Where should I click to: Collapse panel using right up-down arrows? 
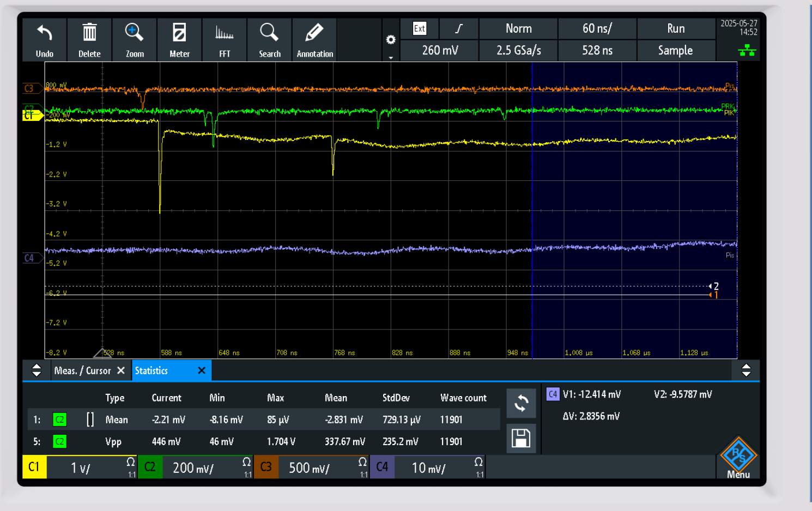[x=746, y=370]
